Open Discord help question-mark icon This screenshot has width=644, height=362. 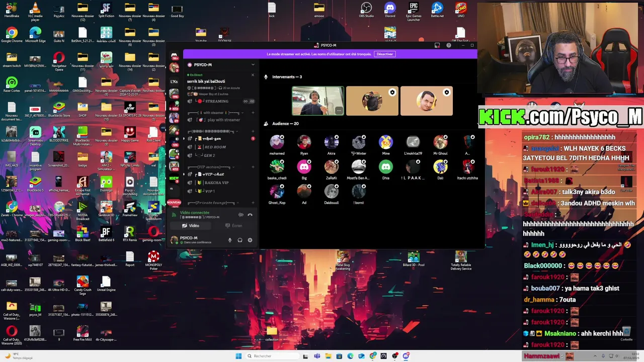click(448, 45)
